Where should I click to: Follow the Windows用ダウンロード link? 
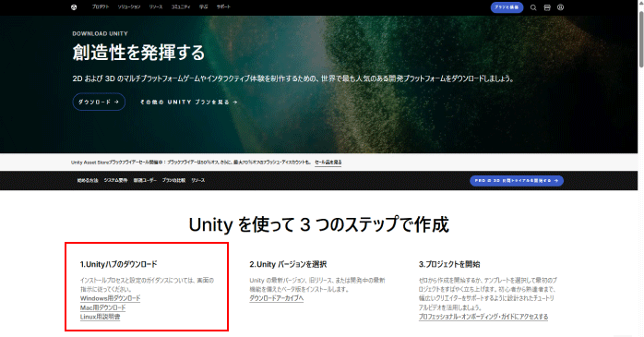click(x=110, y=298)
